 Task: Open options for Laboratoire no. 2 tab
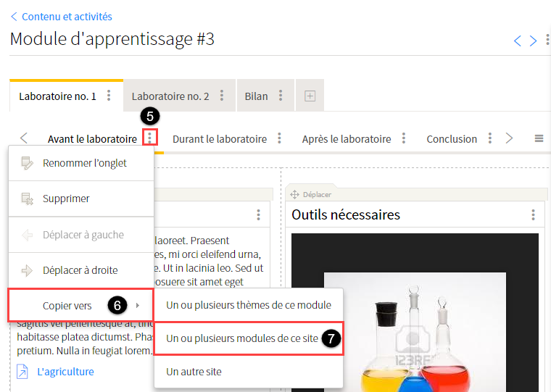pyautogui.click(x=222, y=96)
